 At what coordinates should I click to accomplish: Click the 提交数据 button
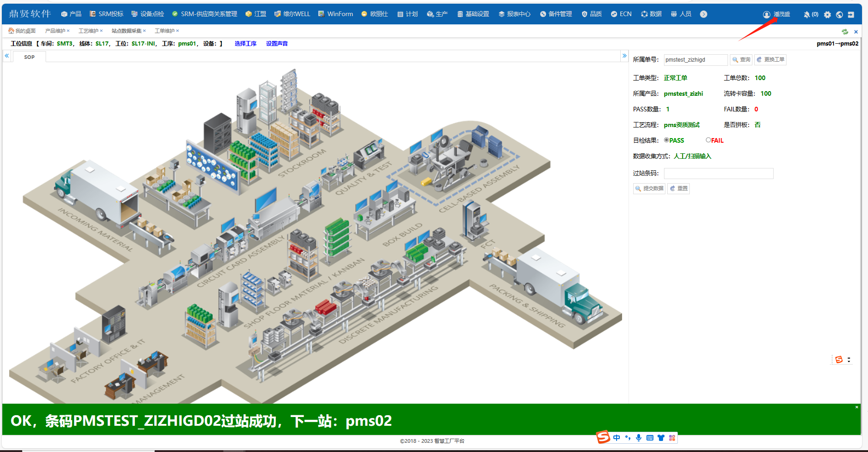649,188
